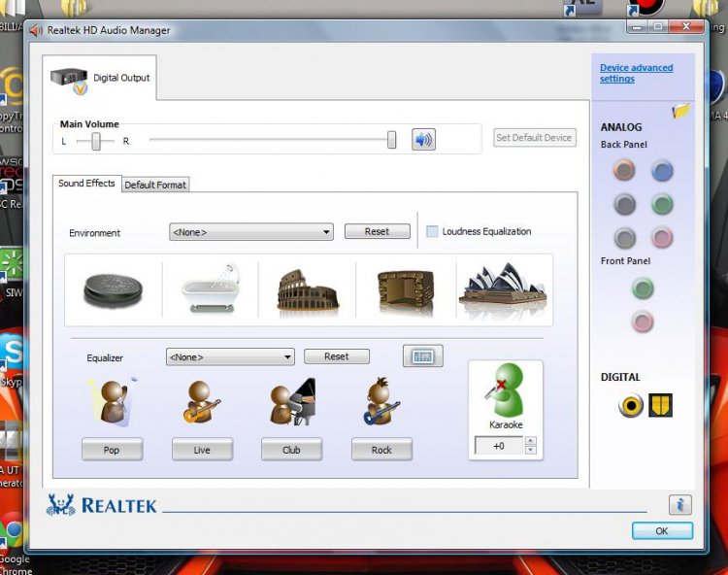Switch to the Sound Effects tab
Screen dimensions: 728x575
click(86, 183)
